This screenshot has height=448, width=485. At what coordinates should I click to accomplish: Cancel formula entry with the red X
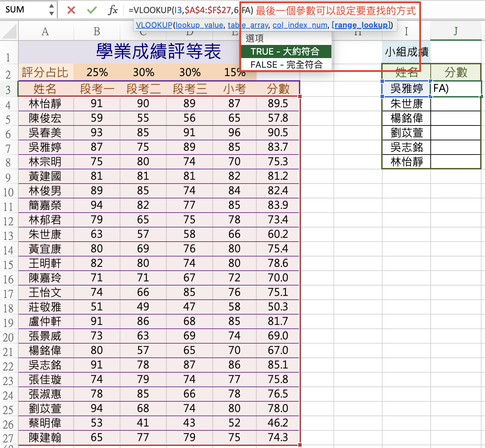(x=71, y=10)
